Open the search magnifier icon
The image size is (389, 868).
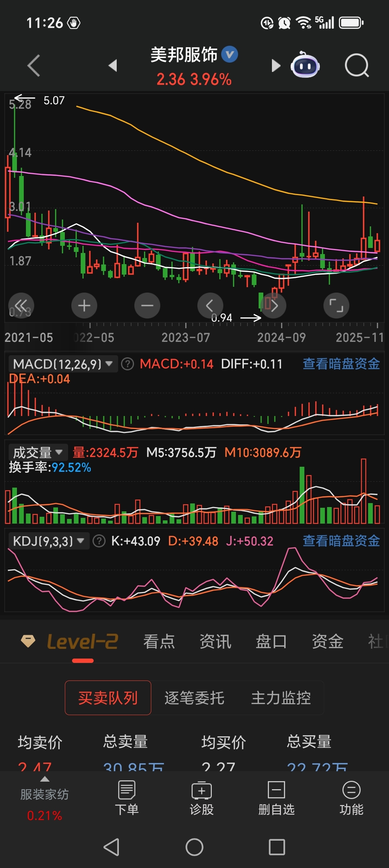357,65
